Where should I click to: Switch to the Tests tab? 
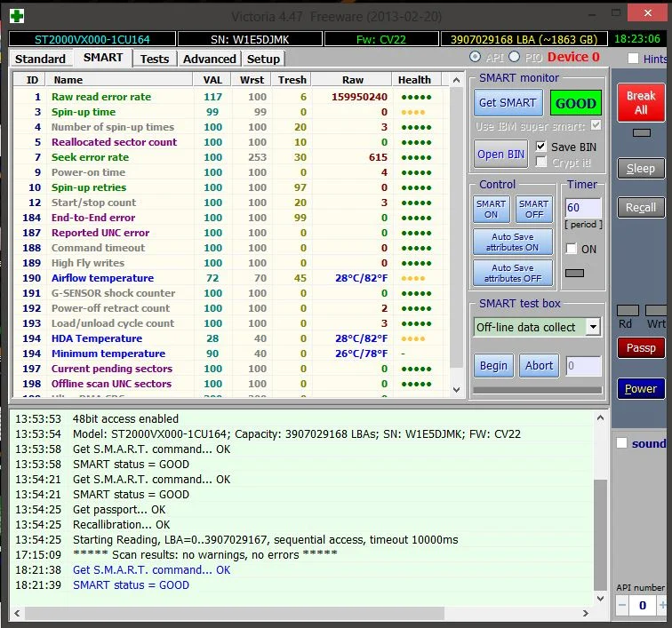pos(154,59)
